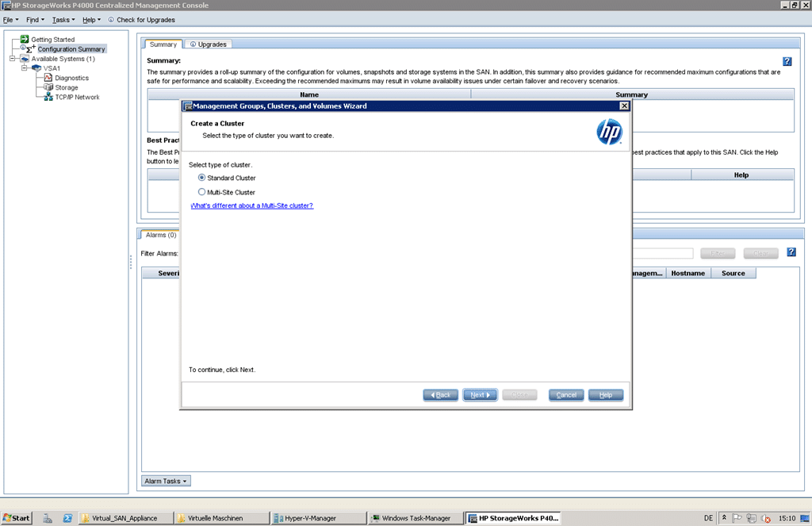Click the console application title icon
The width and height of the screenshot is (812, 526).
6,6
